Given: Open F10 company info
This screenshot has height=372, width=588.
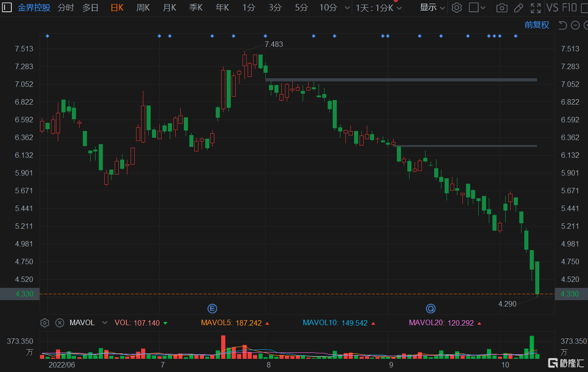Looking at the screenshot, I should [569, 8].
